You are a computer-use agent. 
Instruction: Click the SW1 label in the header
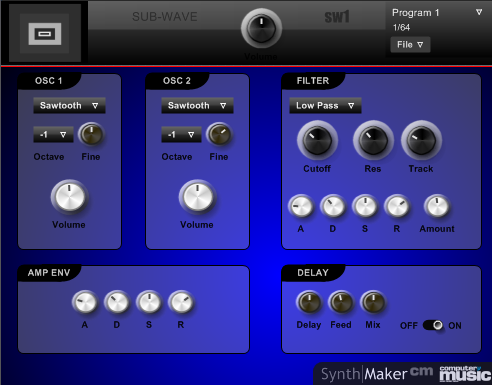coord(337,17)
